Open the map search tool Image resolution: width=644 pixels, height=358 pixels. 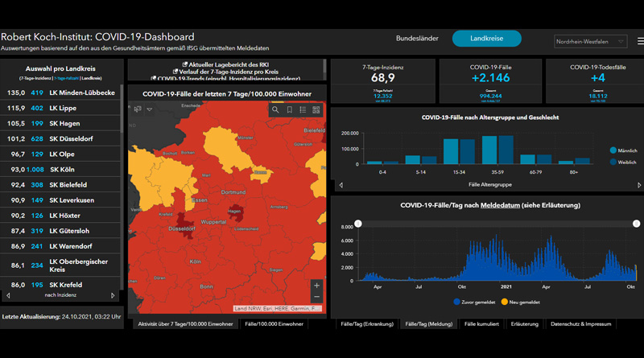(x=275, y=109)
